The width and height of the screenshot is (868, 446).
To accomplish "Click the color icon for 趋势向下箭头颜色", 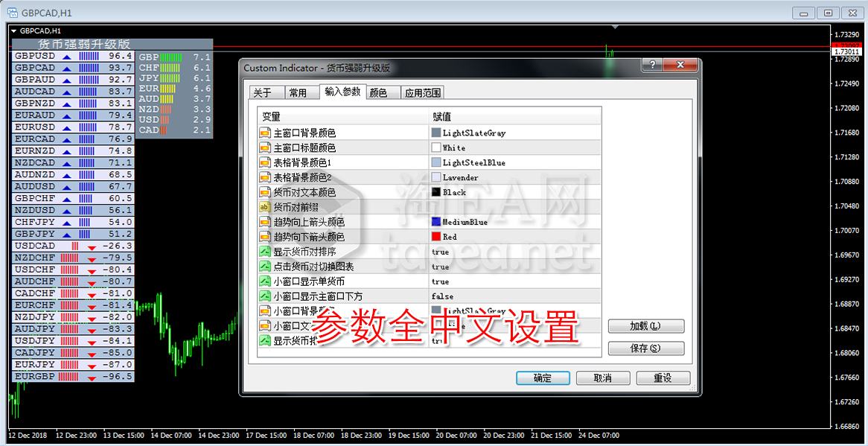I will coord(264,238).
